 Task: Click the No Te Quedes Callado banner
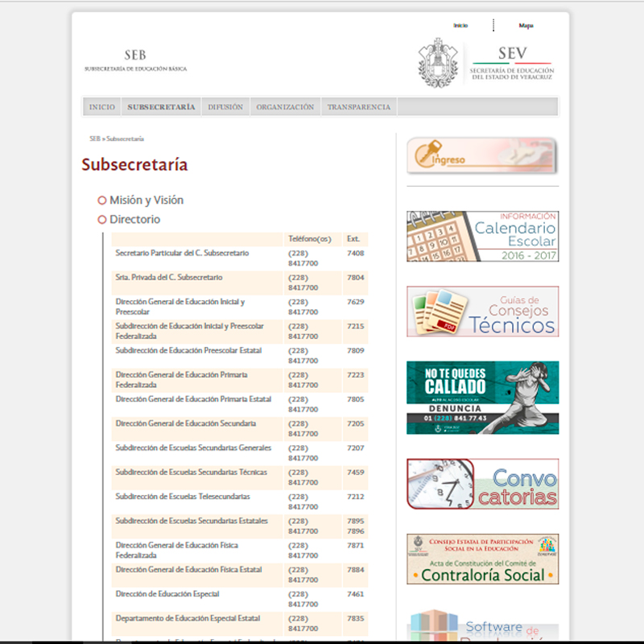click(x=481, y=397)
